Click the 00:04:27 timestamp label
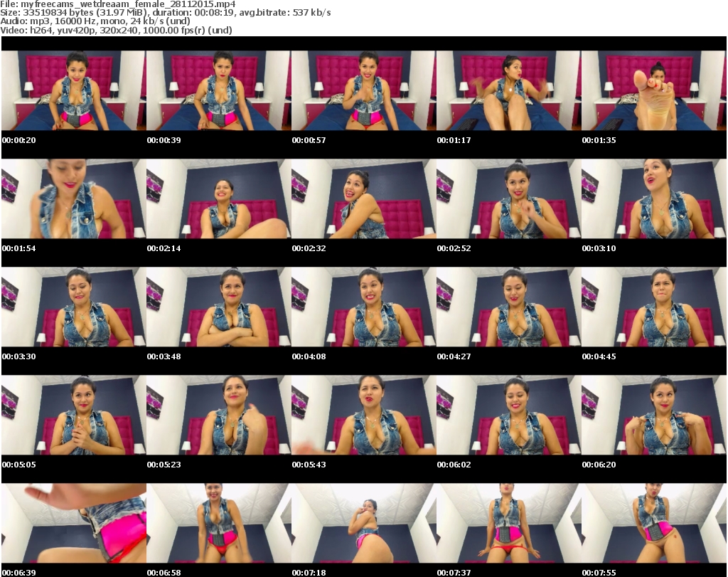The image size is (728, 577). click(454, 356)
